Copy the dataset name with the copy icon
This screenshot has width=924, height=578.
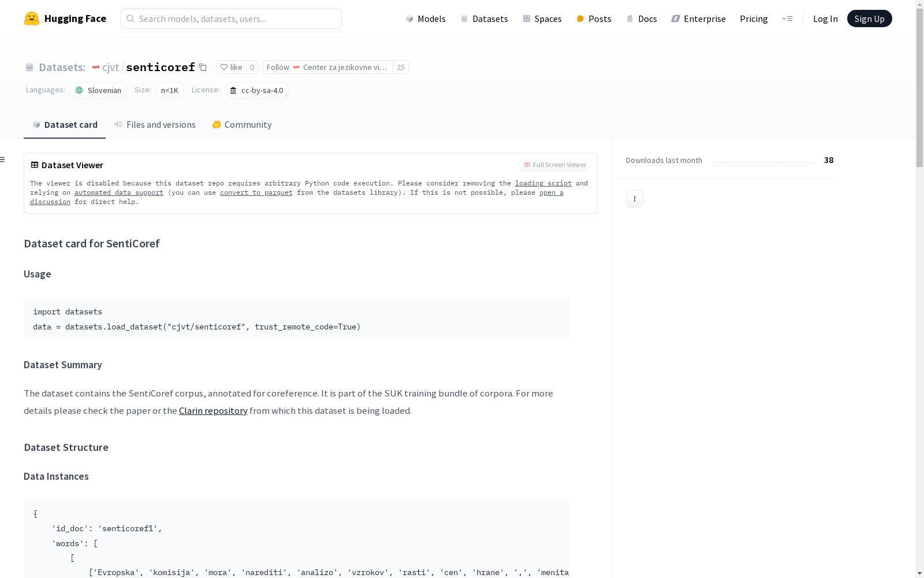203,67
